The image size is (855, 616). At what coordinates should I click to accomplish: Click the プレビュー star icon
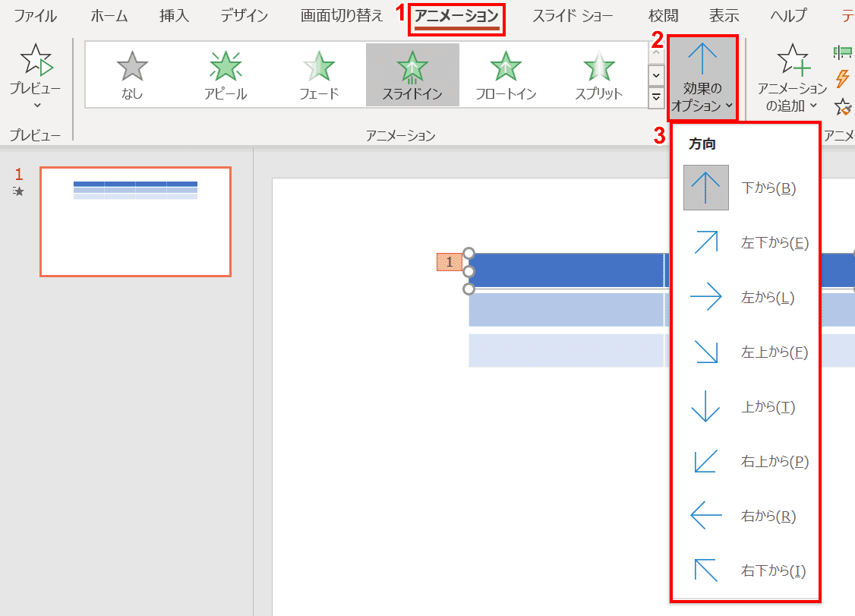click(x=36, y=60)
